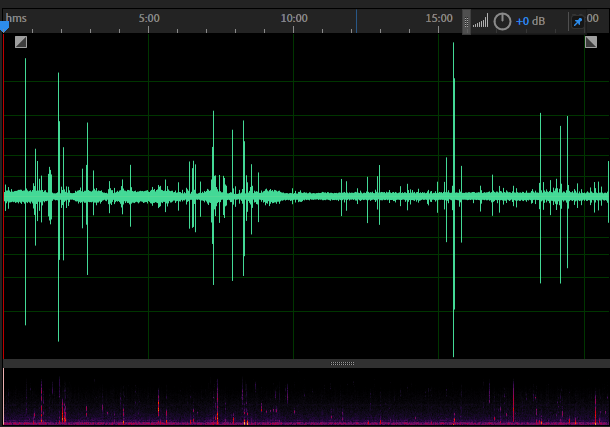Click the 15:00 mark on the time ruler

(x=439, y=18)
